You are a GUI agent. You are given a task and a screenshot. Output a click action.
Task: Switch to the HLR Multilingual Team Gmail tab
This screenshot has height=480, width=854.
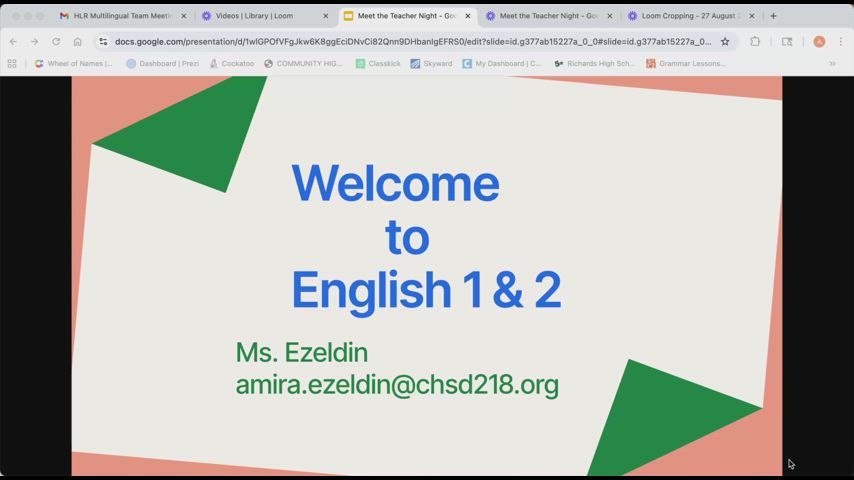pyautogui.click(x=115, y=16)
